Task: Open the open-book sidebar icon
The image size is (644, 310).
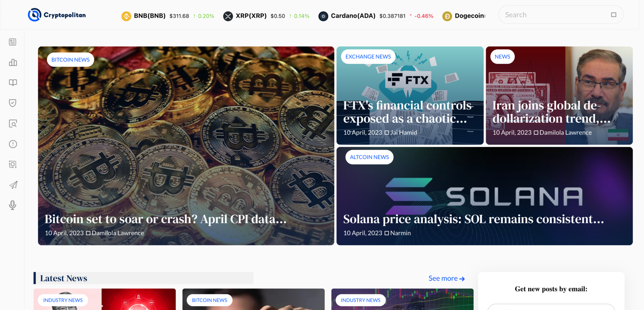Action: coord(13,83)
